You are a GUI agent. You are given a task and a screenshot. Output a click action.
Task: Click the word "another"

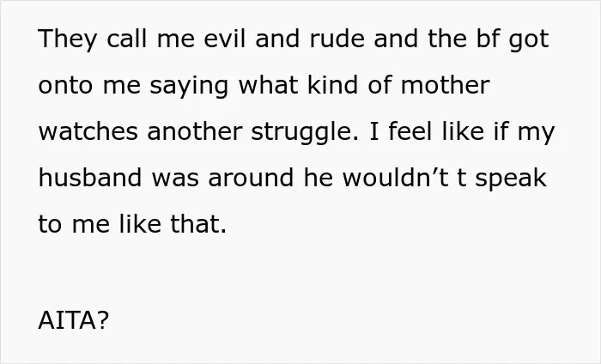tap(195, 131)
